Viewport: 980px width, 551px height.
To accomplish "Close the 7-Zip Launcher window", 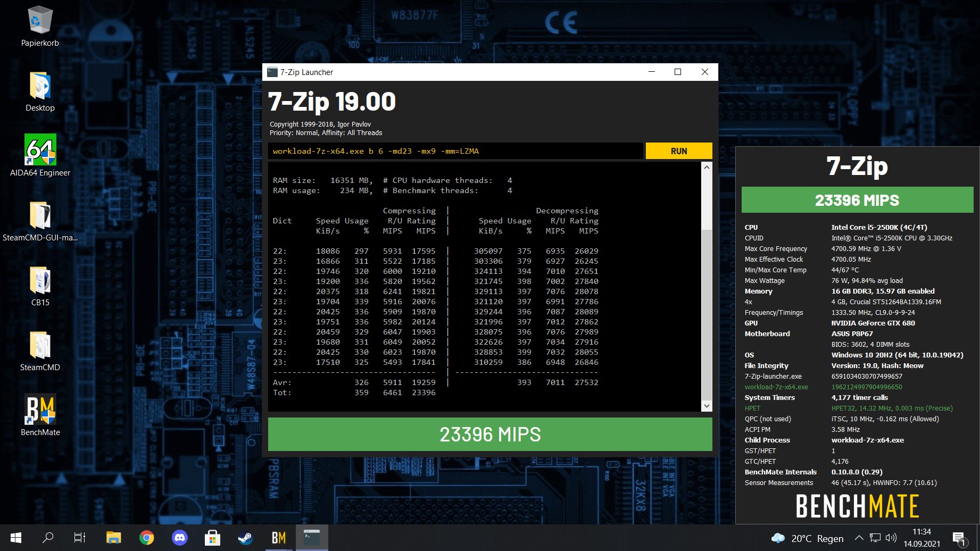I will pos(704,72).
